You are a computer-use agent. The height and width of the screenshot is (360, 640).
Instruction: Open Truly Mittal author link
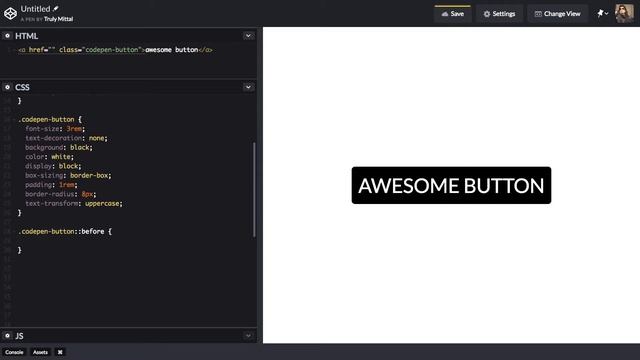[x=58, y=19]
